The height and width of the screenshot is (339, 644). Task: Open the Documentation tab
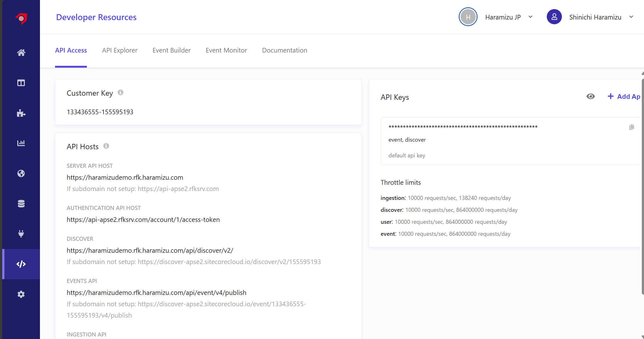(284, 50)
